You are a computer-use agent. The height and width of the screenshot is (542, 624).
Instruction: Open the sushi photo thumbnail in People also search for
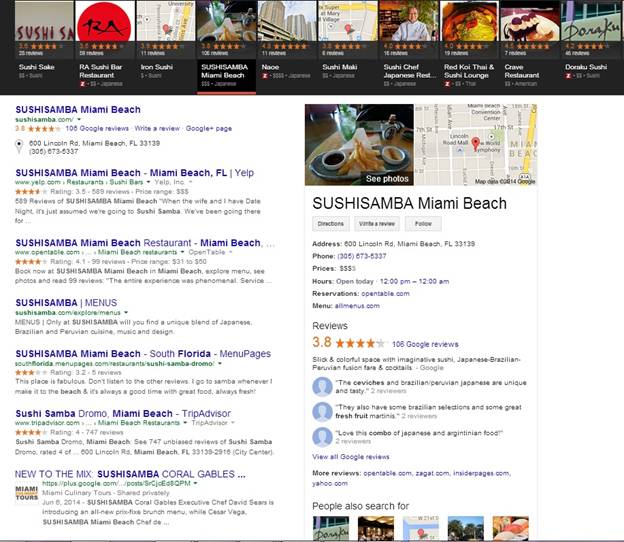(511, 528)
